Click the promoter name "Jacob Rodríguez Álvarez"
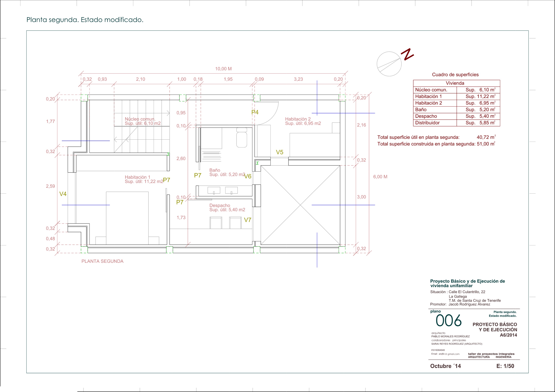This screenshot has width=555, height=392. (469, 304)
